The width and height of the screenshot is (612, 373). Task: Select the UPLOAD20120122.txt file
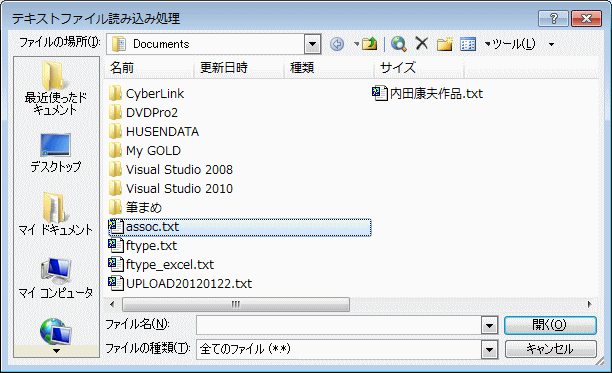point(180,284)
